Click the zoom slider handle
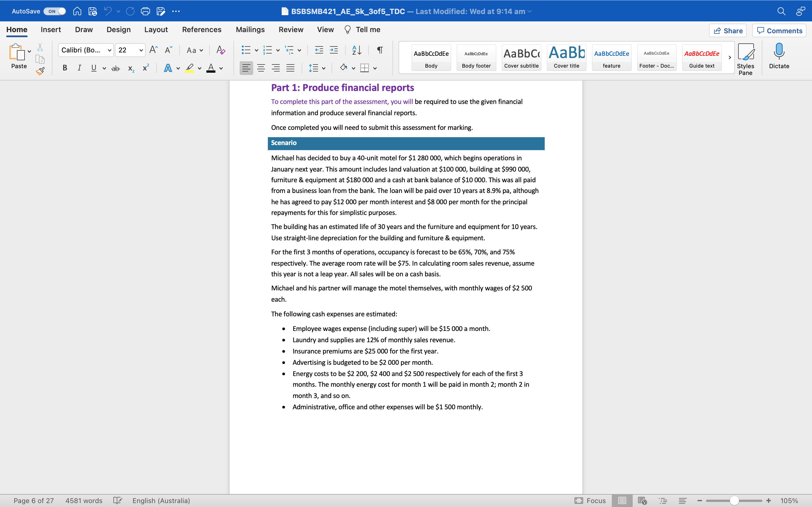Viewport: 812px width, 507px height. point(734,500)
